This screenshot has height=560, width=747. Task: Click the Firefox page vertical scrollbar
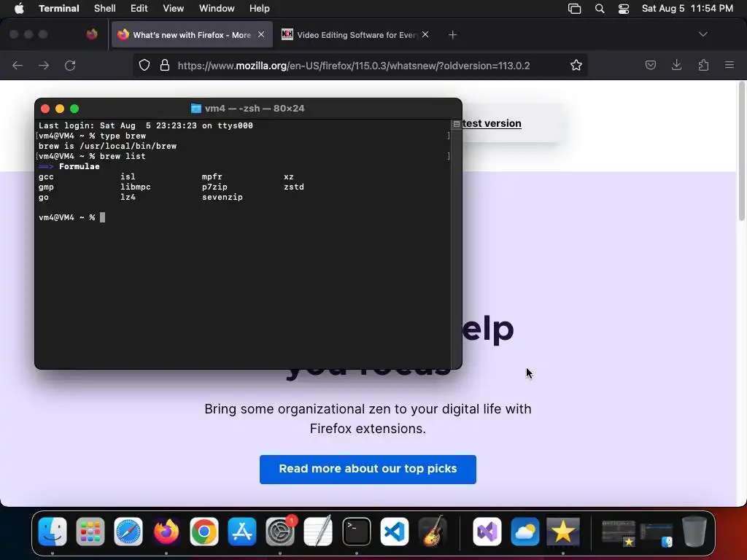coord(741,152)
